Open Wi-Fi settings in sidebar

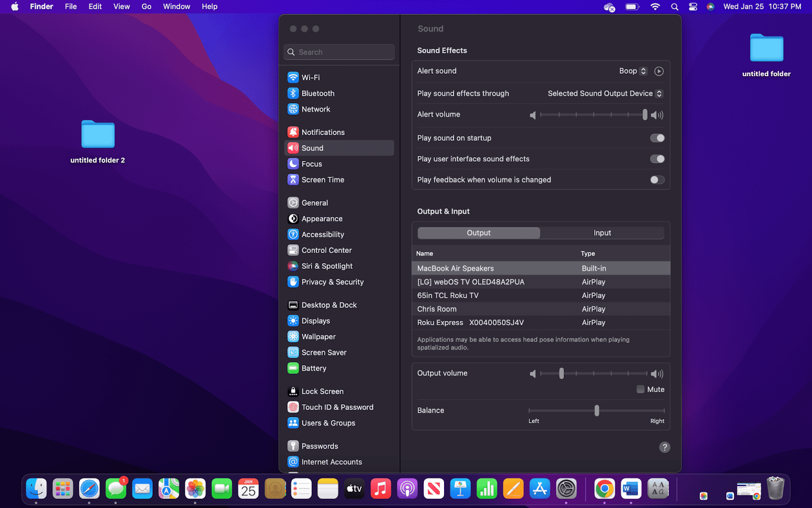(x=339, y=77)
